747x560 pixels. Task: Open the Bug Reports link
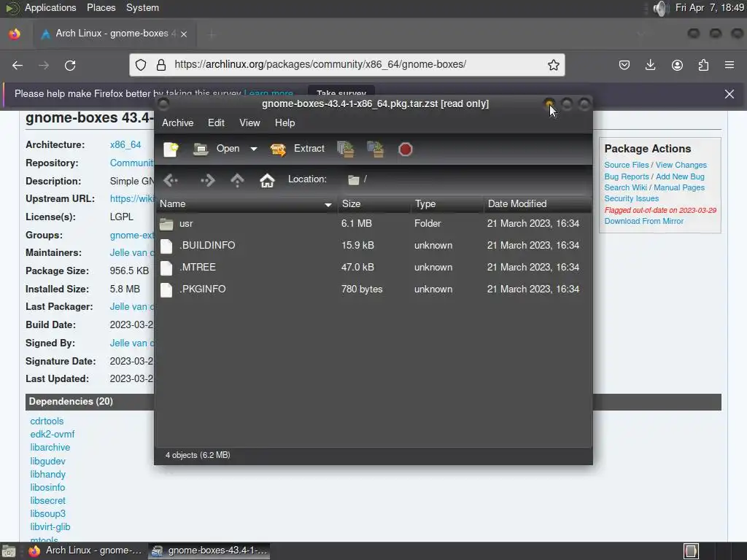(627, 176)
